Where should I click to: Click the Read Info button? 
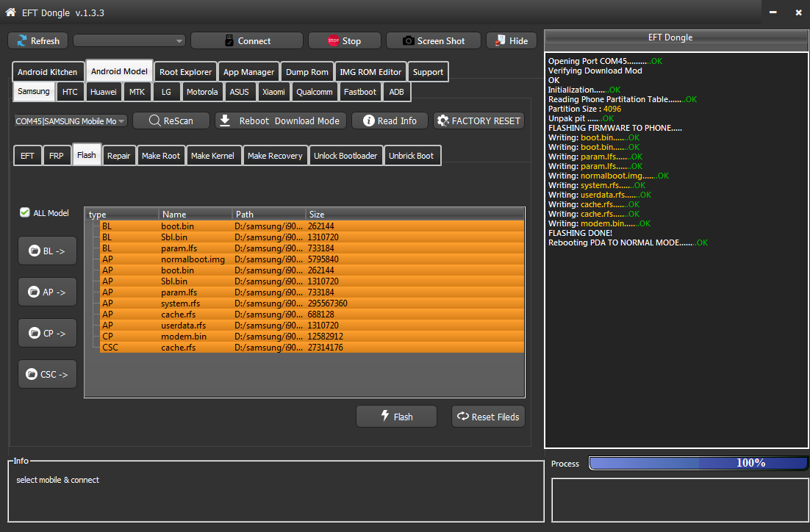point(390,121)
